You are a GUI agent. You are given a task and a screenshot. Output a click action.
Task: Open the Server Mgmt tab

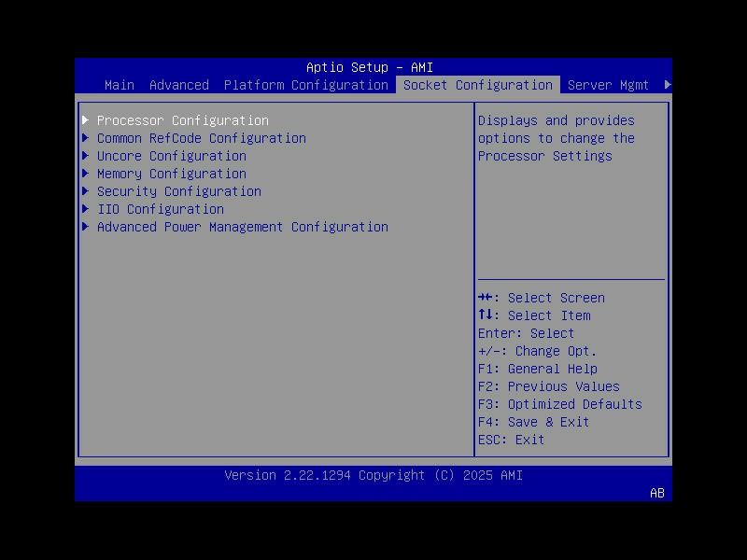609,85
